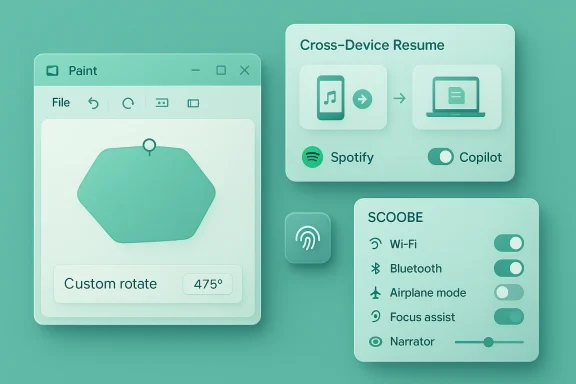This screenshot has width=576, height=384.
Task: Toggle the Copilot switch
Action: click(x=440, y=157)
